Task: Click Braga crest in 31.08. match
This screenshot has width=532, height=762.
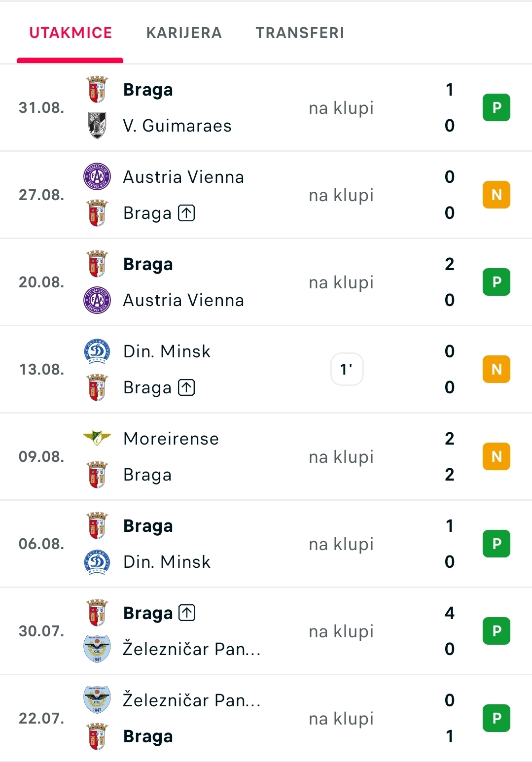Action: 97,89
